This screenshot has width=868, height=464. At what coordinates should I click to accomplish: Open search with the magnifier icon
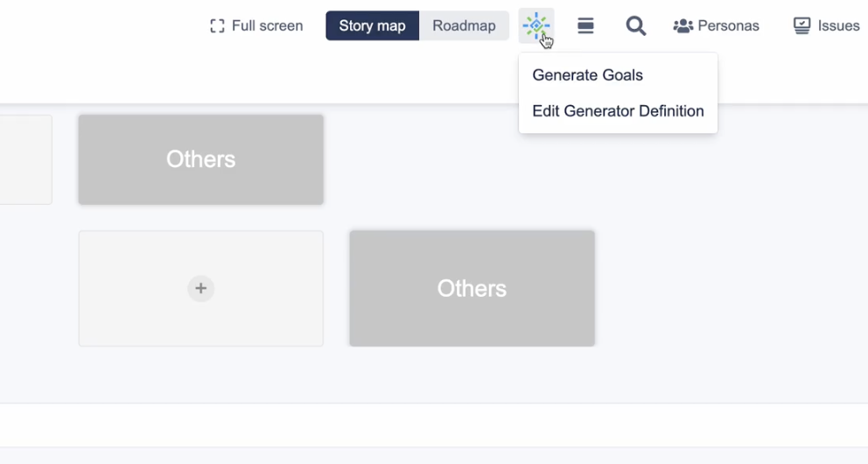[636, 26]
